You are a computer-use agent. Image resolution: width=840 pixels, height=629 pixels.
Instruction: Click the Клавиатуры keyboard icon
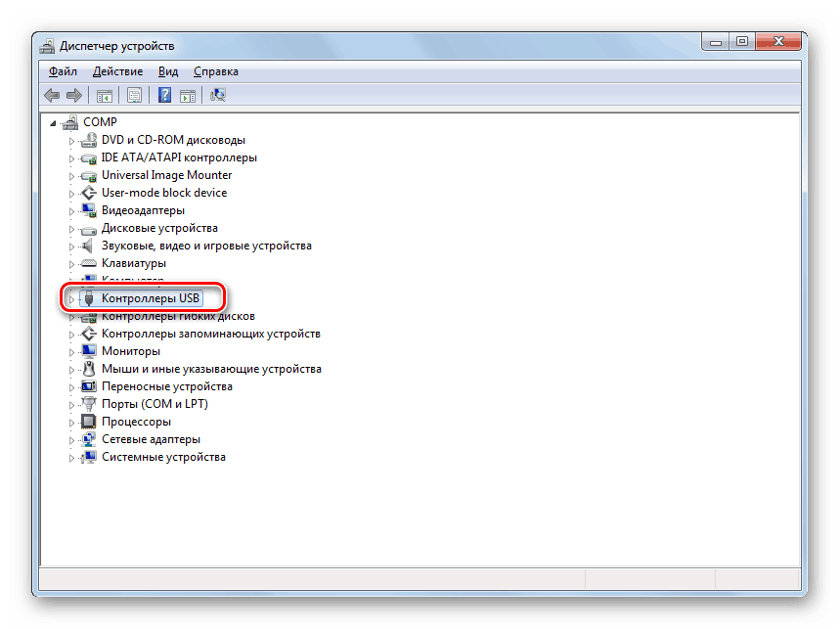tap(88, 263)
